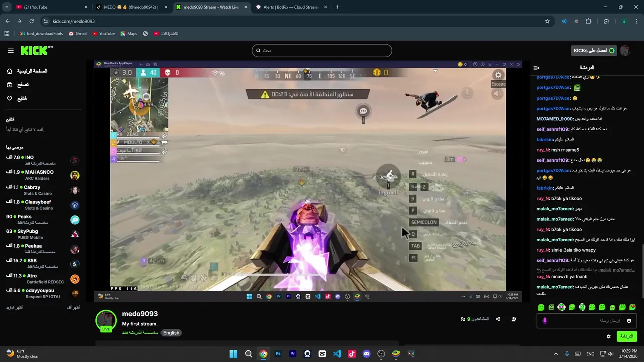This screenshot has width=644, height=362.
Task: Click the English language tag
Action: (171, 333)
